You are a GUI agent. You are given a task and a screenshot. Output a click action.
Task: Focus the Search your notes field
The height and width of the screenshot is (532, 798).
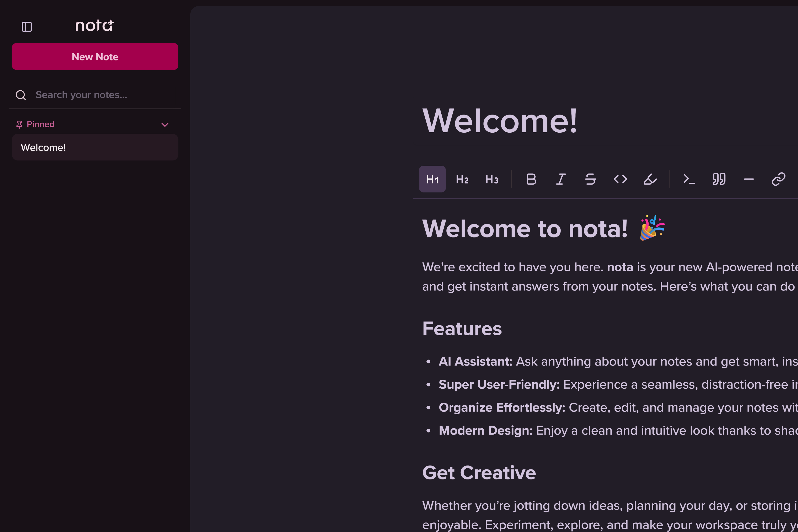tap(102, 95)
